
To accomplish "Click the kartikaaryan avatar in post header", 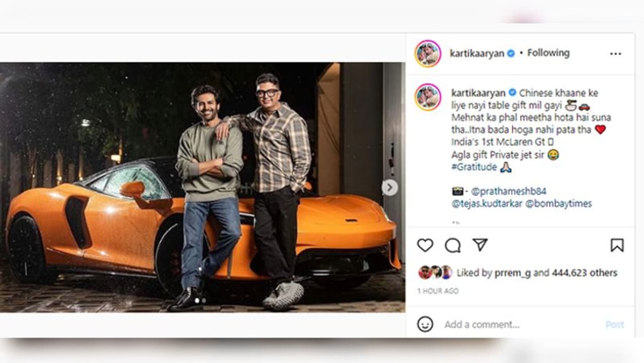I will [x=428, y=53].
